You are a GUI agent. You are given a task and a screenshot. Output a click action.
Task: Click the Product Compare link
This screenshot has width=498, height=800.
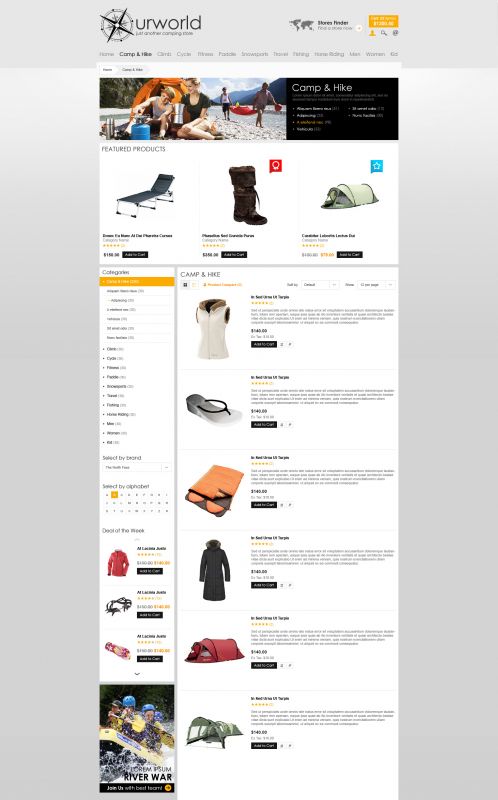[x=223, y=285]
